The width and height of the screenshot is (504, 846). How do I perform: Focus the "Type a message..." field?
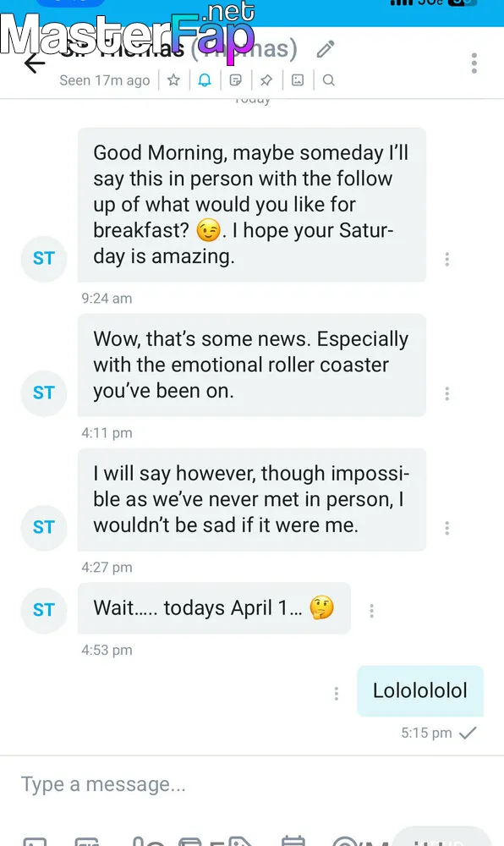coord(252,784)
